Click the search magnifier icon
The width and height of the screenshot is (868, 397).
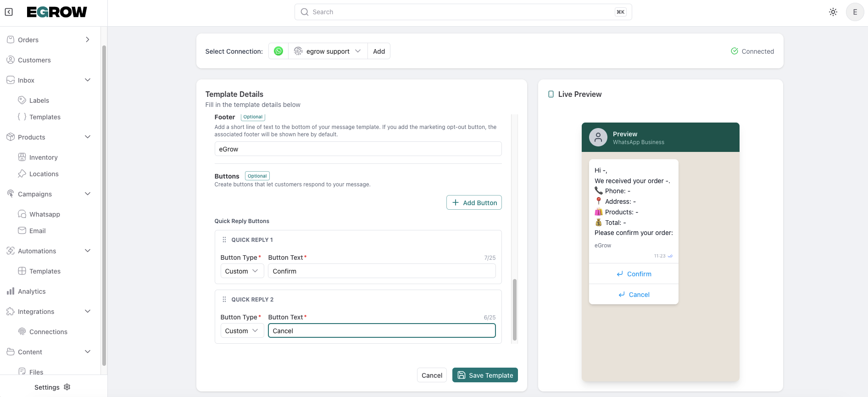[x=305, y=12]
